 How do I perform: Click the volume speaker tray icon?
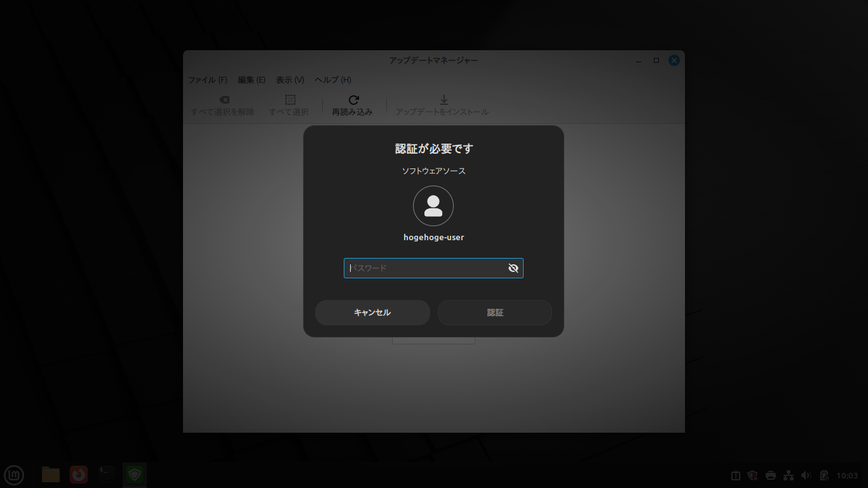tap(806, 475)
